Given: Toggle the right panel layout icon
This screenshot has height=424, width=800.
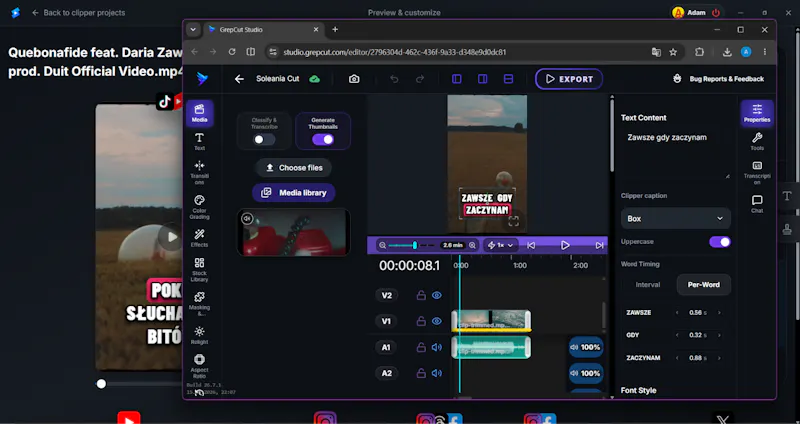Looking at the screenshot, I should (x=483, y=79).
